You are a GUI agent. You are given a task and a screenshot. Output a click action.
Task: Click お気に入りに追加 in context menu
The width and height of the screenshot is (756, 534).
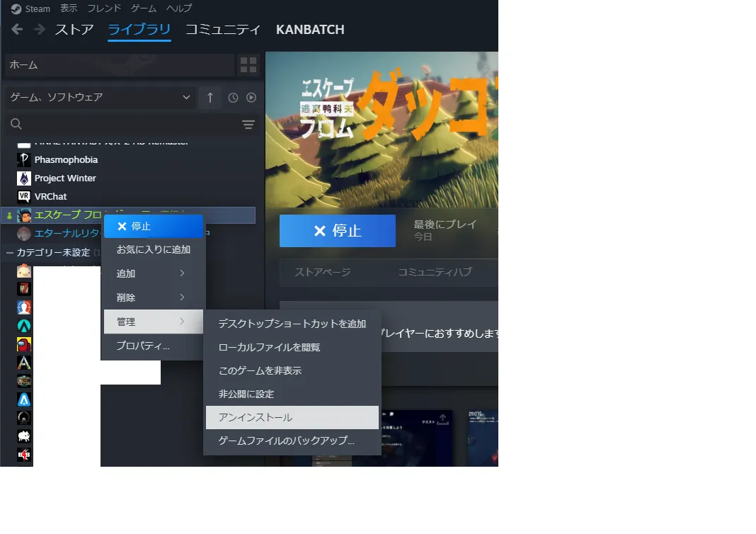click(x=153, y=250)
